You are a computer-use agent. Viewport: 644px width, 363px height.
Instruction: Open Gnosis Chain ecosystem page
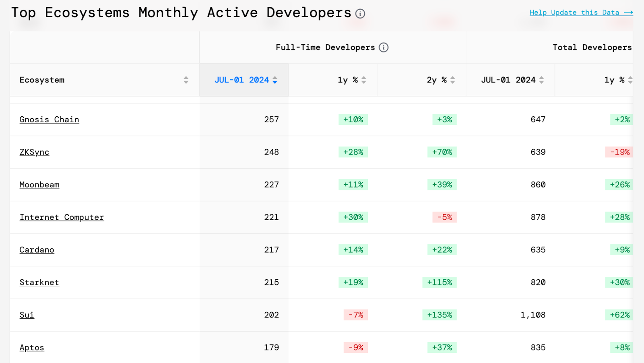49,120
